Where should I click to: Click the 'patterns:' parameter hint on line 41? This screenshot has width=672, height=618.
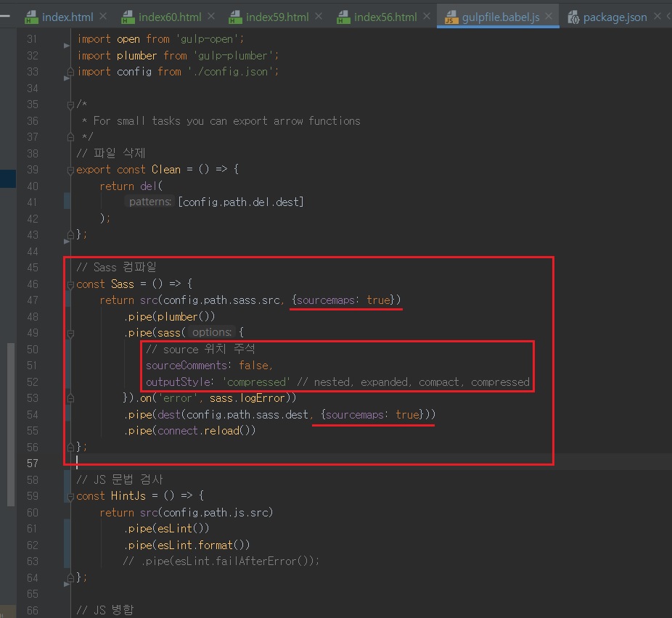tap(150, 202)
